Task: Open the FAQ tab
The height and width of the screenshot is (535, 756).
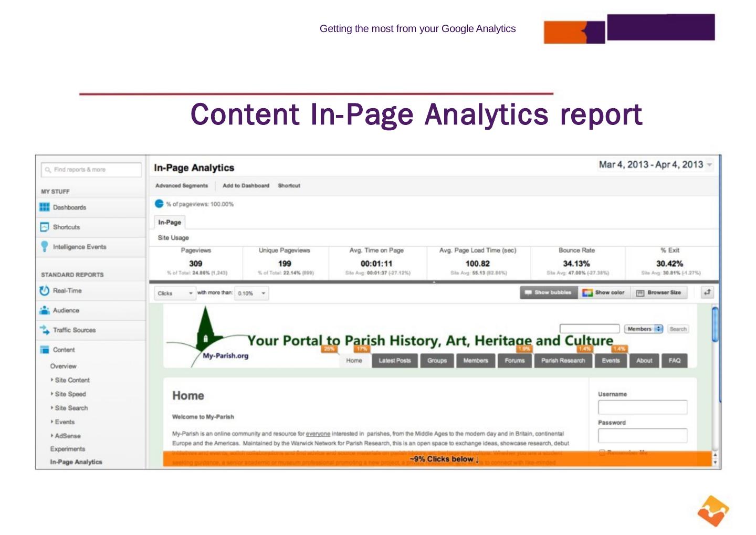Action: [x=675, y=361]
